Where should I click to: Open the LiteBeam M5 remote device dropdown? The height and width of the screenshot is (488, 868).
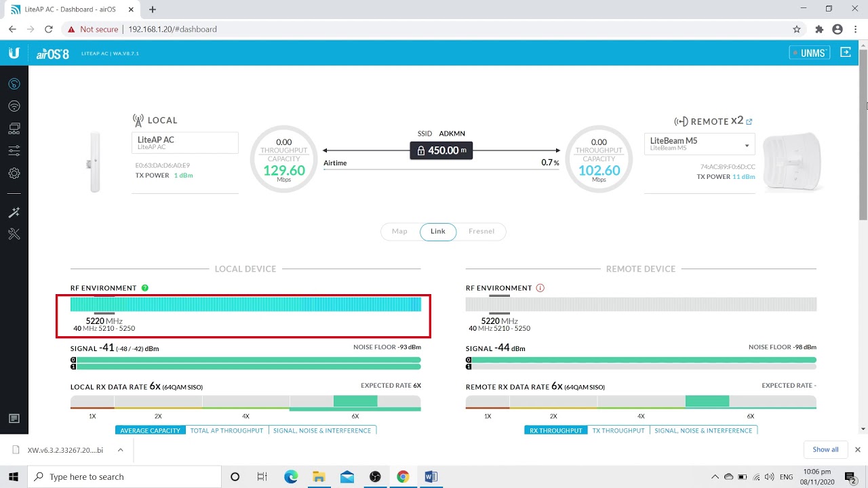click(699, 144)
